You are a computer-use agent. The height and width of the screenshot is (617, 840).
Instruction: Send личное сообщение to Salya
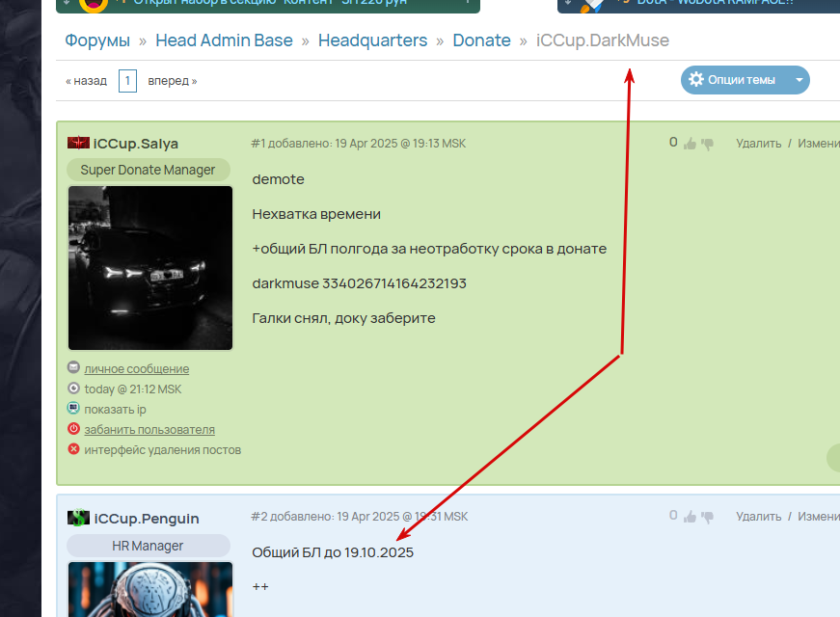tap(137, 369)
